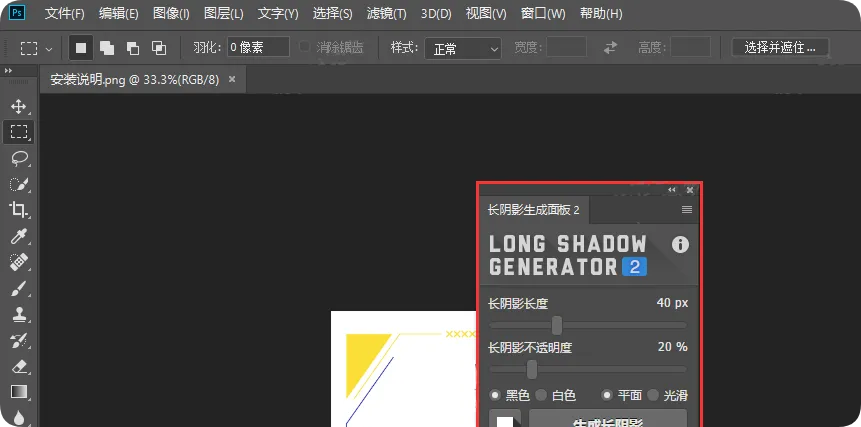Select the Eraser tool
Viewport: 861px width, 427px height.
pos(19,366)
